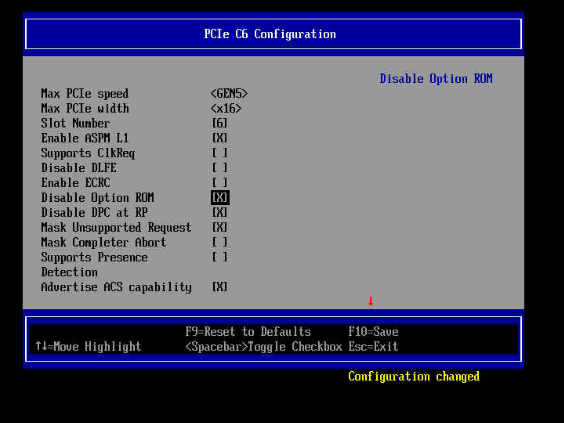Click the Esc=Exit hint
Viewport: 564px width, 423px height.
(373, 346)
